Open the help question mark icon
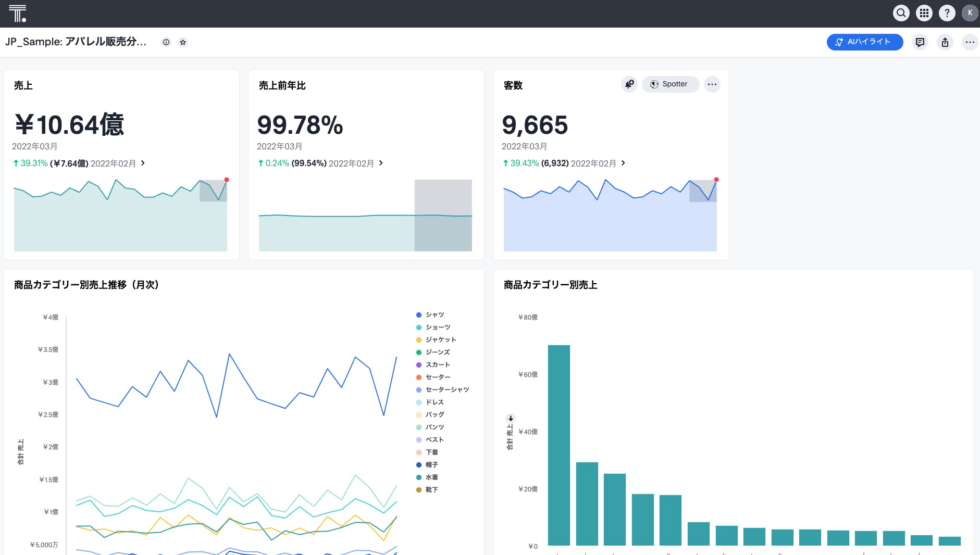980x555 pixels. coord(947,13)
